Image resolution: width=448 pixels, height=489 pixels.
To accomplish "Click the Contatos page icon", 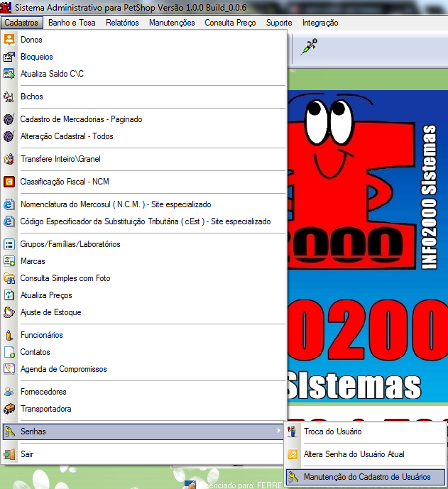I will coord(9,352).
